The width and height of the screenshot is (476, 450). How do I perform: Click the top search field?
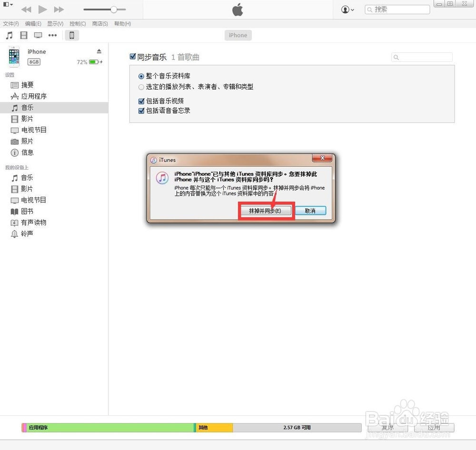(x=397, y=10)
